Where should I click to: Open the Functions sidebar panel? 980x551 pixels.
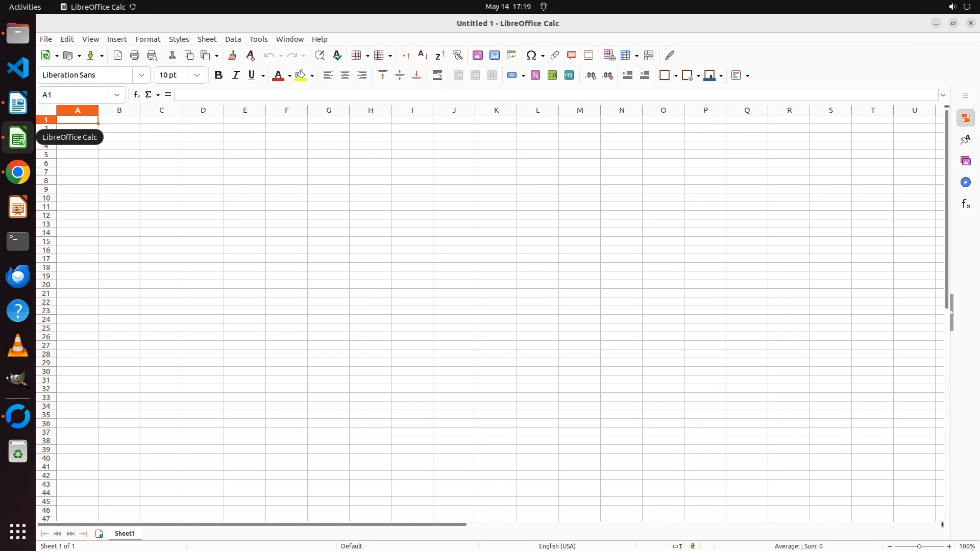pyautogui.click(x=966, y=204)
